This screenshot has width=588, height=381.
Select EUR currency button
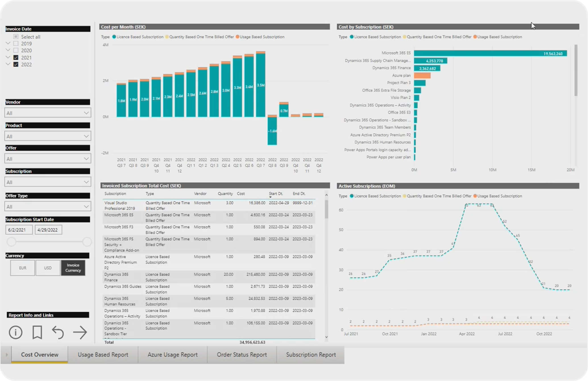pyautogui.click(x=23, y=268)
